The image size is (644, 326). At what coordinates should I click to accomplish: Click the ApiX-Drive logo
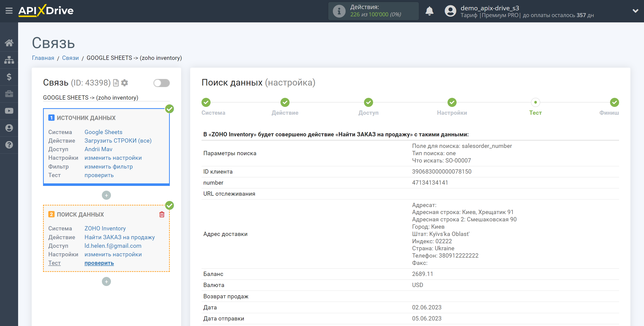point(46,11)
